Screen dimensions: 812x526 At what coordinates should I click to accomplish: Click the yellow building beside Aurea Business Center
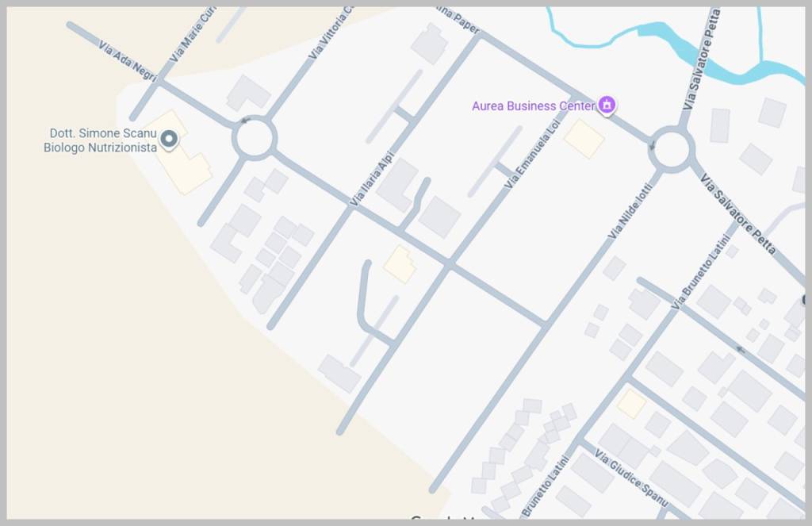584,138
